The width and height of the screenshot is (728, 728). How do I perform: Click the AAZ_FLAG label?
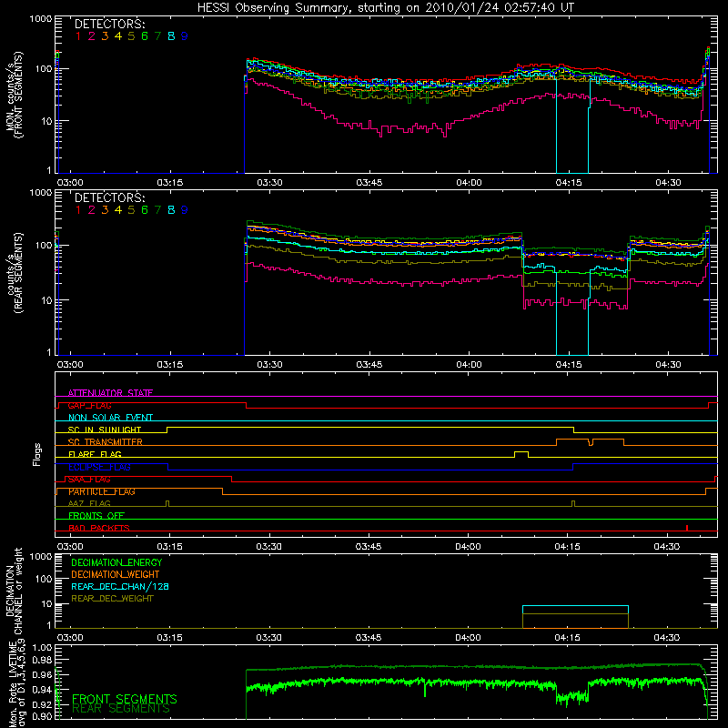[x=89, y=503]
